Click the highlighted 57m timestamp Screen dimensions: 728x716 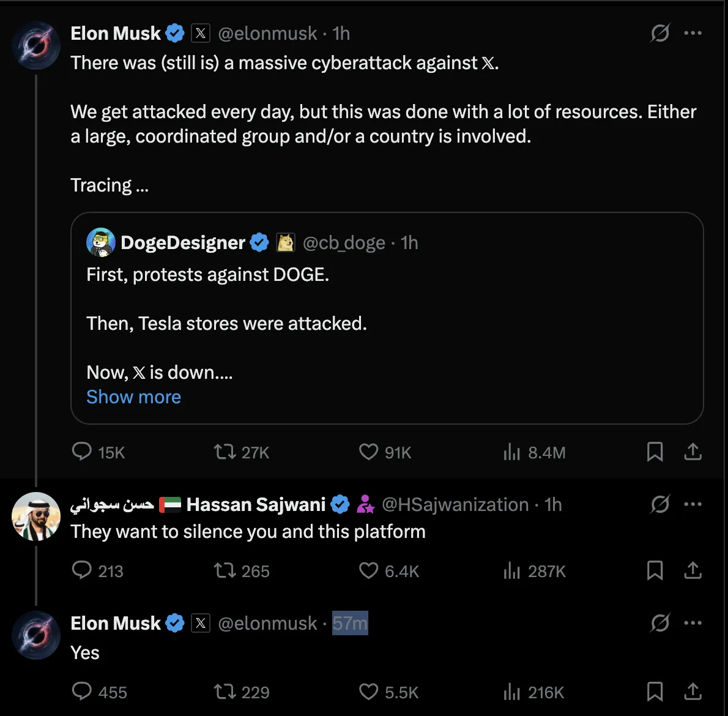(x=350, y=623)
